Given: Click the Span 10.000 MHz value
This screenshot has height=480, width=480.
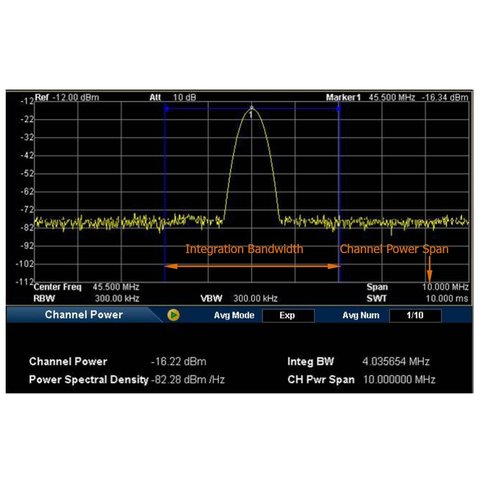Looking at the screenshot, I should click(x=445, y=287).
